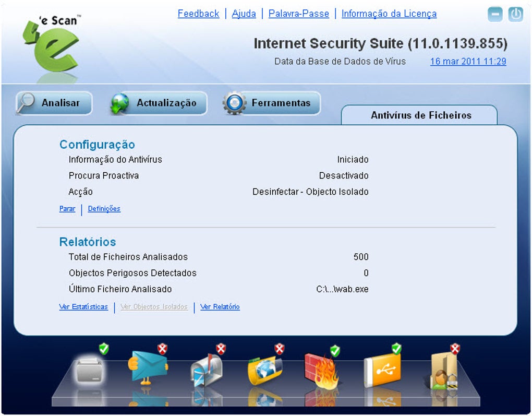
Task: Open the Analisar scan button
Action: tap(54, 103)
